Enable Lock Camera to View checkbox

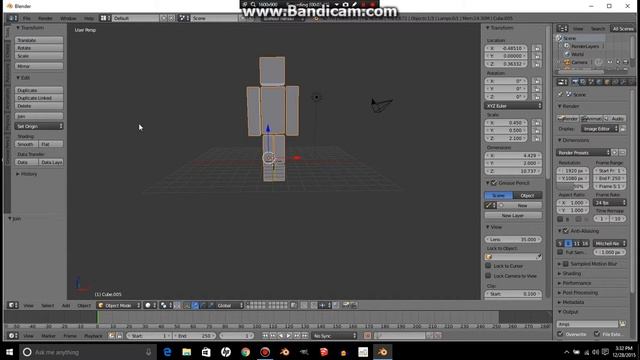point(488,276)
